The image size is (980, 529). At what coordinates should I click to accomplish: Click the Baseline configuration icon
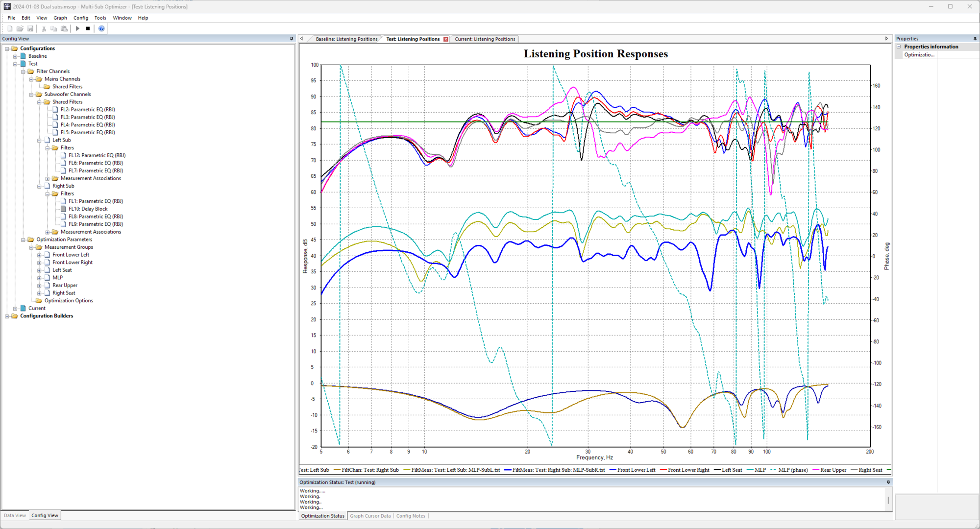click(23, 56)
